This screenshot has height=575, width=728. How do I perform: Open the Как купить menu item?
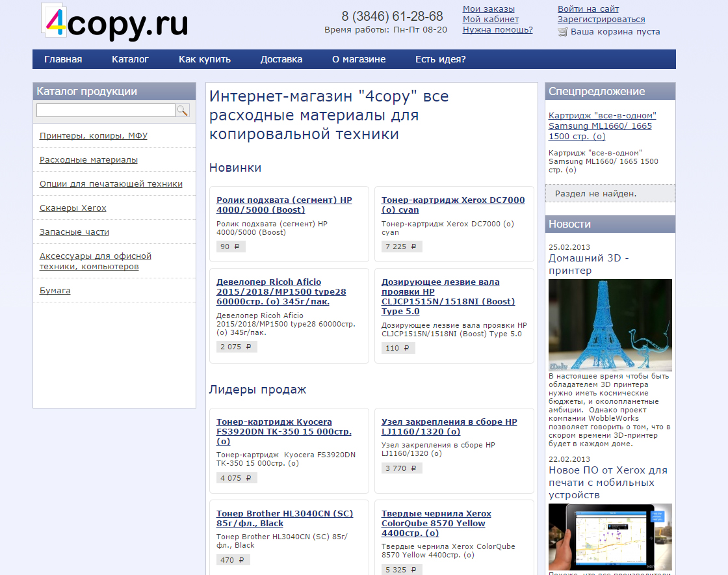coord(205,59)
